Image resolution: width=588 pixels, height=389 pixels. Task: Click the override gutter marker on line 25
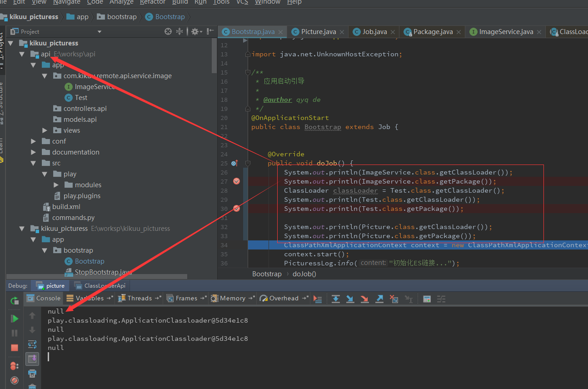pyautogui.click(x=234, y=163)
